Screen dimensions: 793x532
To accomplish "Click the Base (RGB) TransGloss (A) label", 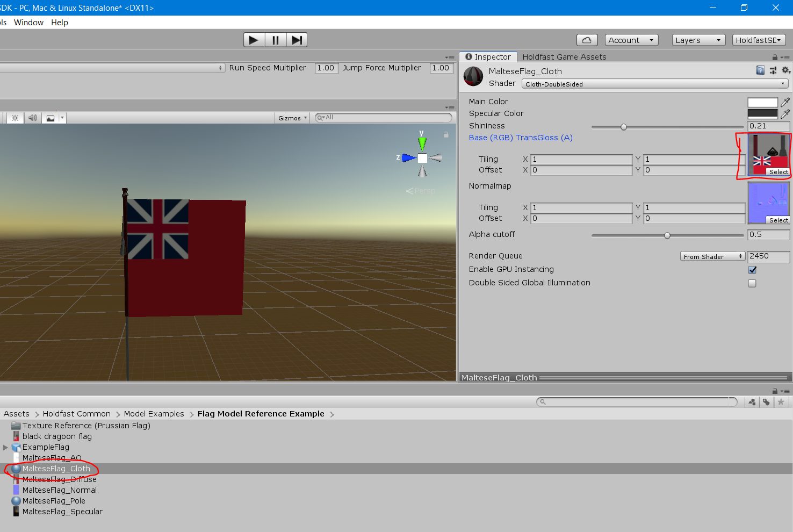I will pos(521,138).
